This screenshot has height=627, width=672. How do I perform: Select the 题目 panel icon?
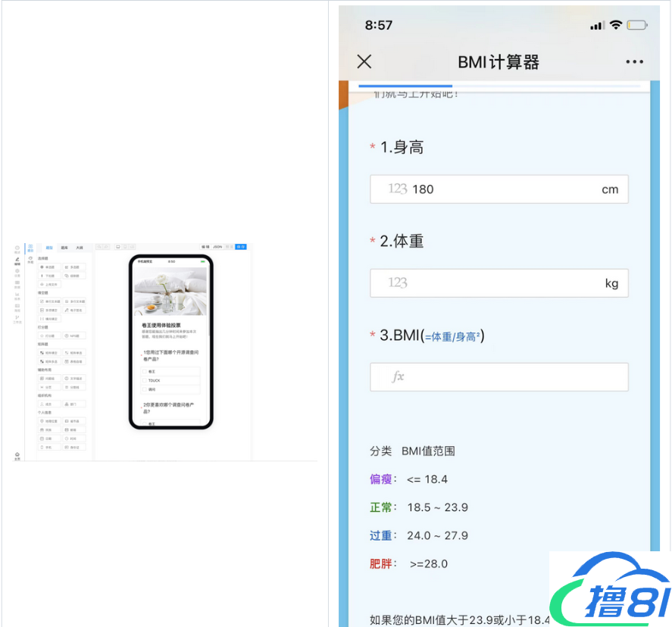pyautogui.click(x=30, y=248)
